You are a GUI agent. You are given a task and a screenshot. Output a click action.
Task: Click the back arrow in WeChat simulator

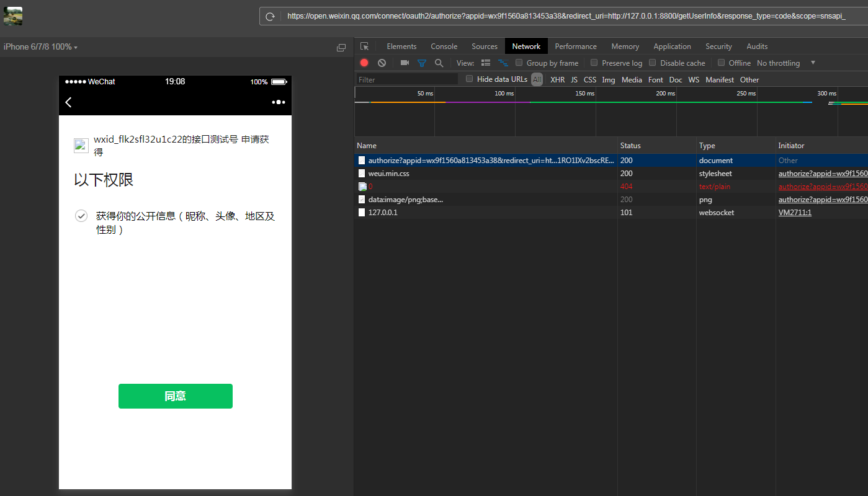click(68, 102)
